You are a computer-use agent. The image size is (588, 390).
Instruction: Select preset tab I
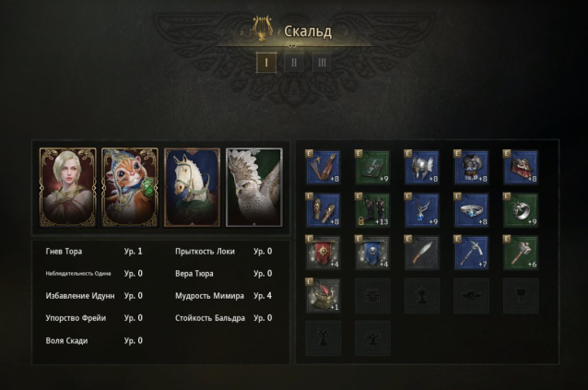pos(266,63)
